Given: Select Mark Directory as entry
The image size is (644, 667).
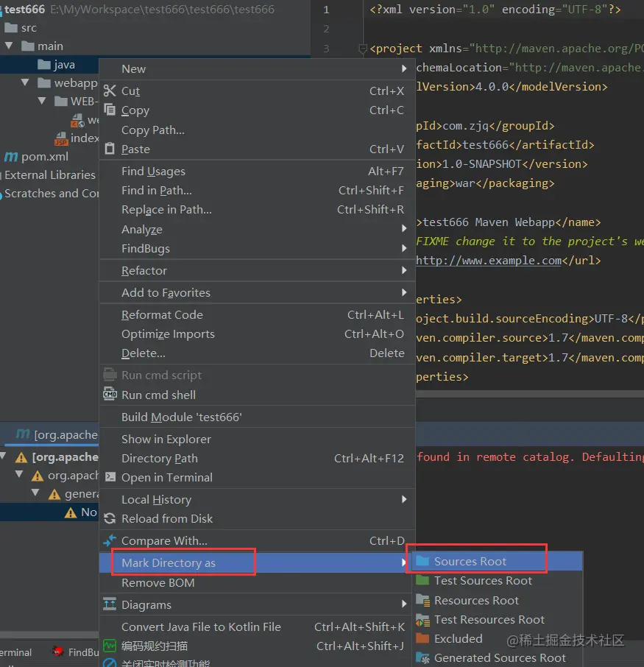Looking at the screenshot, I should pyautogui.click(x=257, y=562).
